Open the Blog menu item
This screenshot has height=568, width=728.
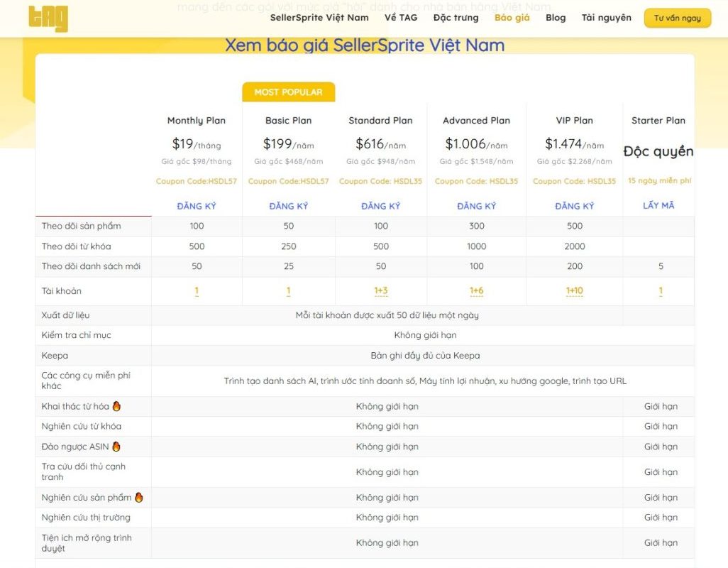click(x=556, y=18)
